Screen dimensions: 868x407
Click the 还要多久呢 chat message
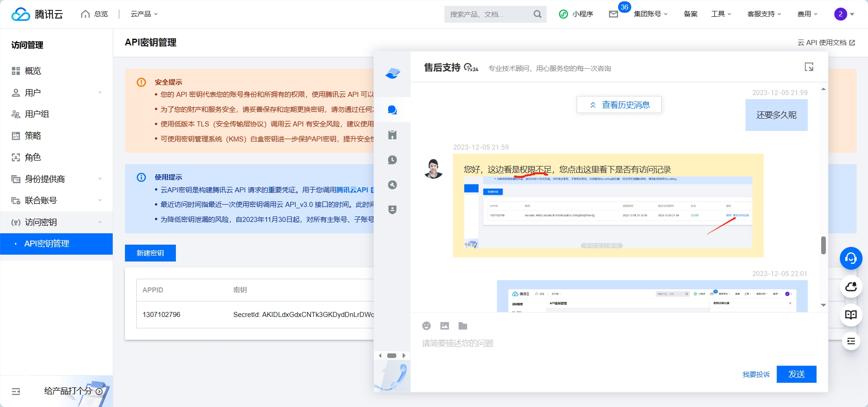(x=776, y=115)
